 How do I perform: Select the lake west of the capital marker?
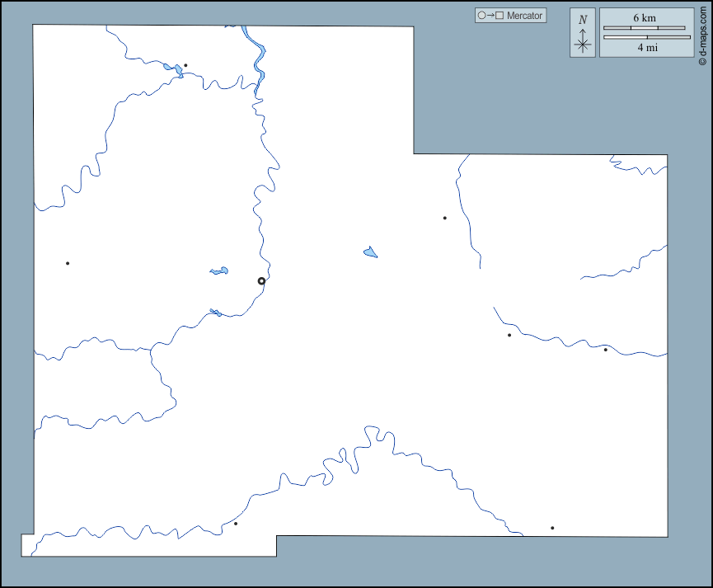[x=219, y=270]
